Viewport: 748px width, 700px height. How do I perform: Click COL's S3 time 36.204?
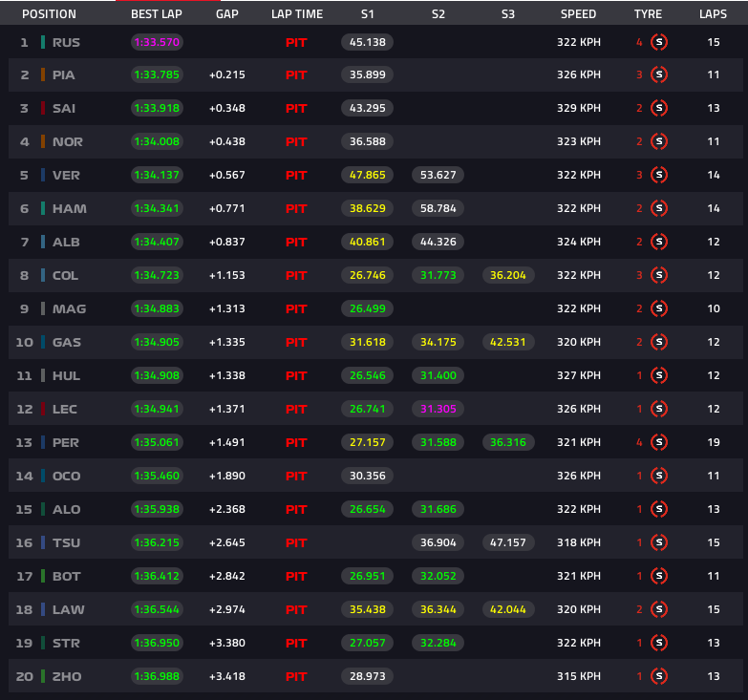507,276
